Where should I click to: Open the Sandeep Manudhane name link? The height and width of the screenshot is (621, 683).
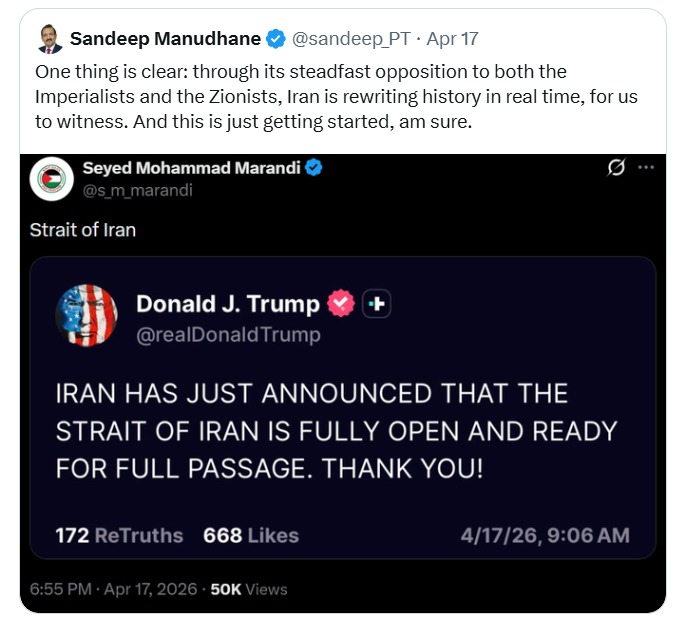(x=165, y=39)
